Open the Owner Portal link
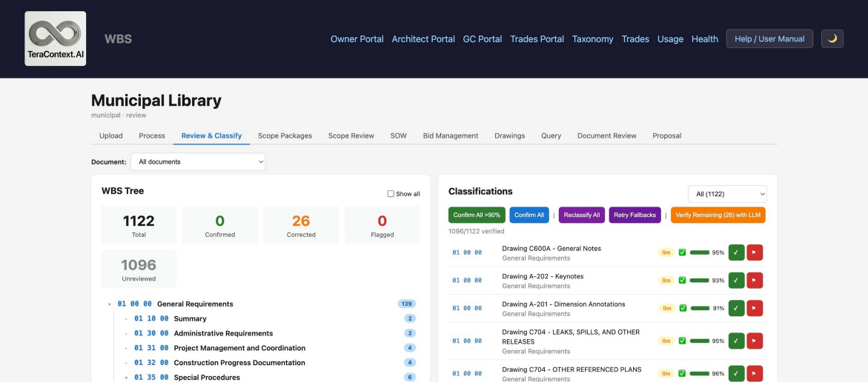The height and width of the screenshot is (385, 868). point(357,39)
